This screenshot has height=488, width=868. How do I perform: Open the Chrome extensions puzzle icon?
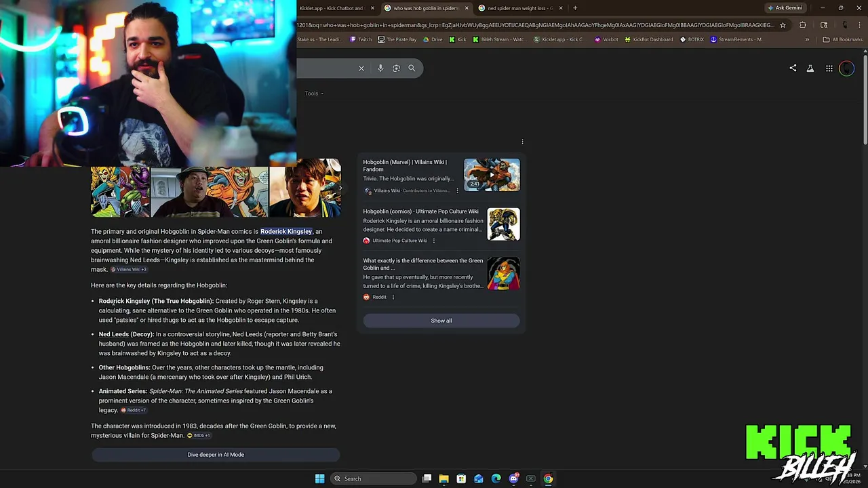[803, 25]
